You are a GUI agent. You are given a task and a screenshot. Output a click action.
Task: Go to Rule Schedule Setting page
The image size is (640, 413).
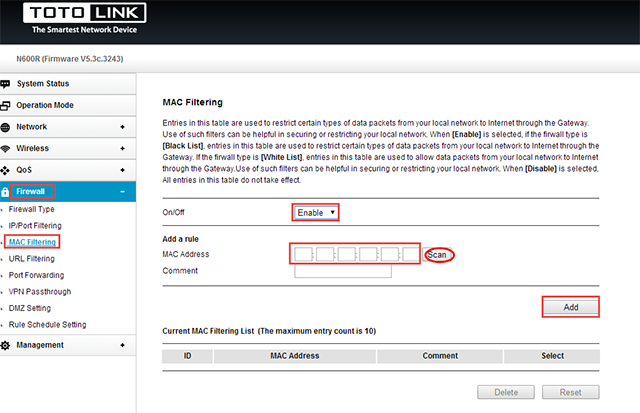[47, 325]
